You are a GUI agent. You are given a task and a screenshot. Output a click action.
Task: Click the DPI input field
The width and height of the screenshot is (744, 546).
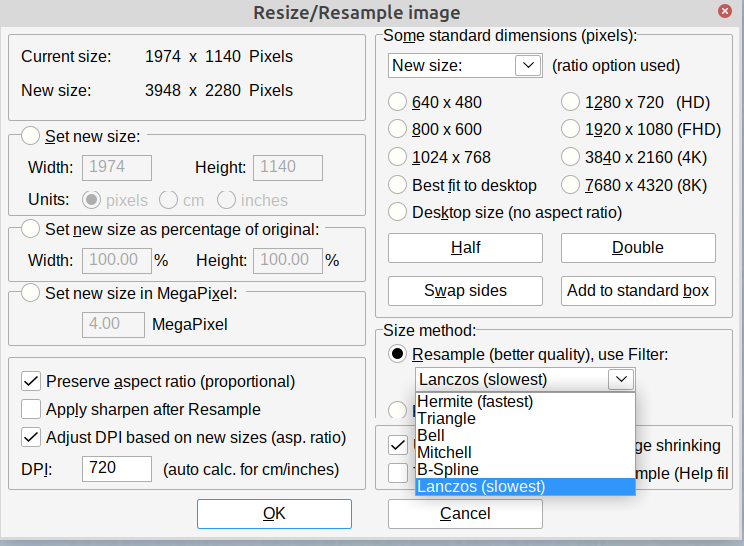pos(116,469)
